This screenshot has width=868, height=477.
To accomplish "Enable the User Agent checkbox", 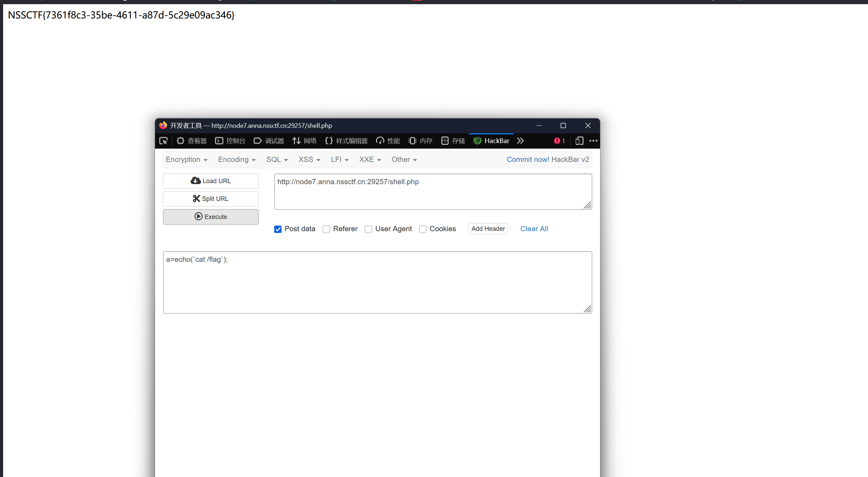I will coord(368,229).
